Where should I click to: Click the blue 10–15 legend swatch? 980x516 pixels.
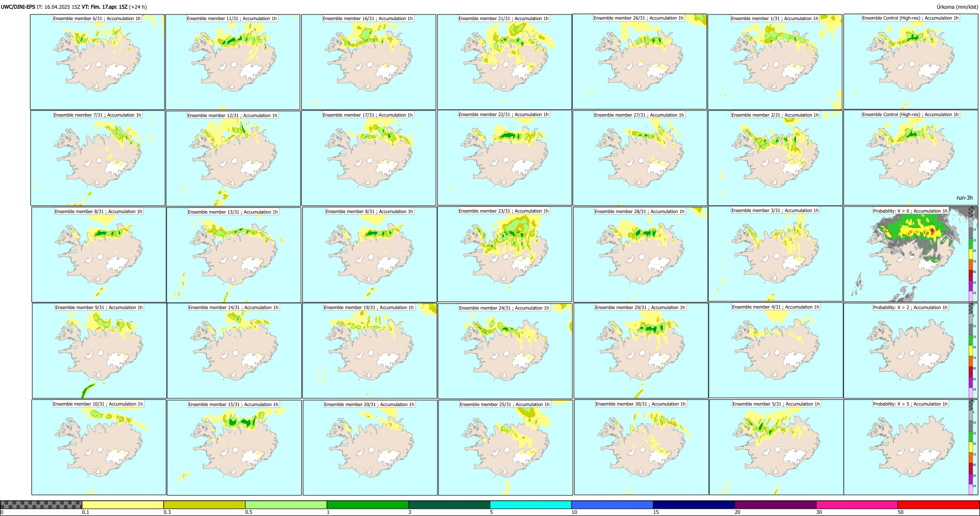click(612, 505)
